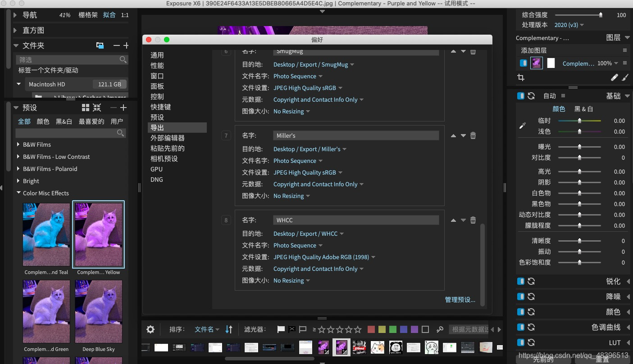Filter by green color label
633x364 pixels.
(x=393, y=329)
